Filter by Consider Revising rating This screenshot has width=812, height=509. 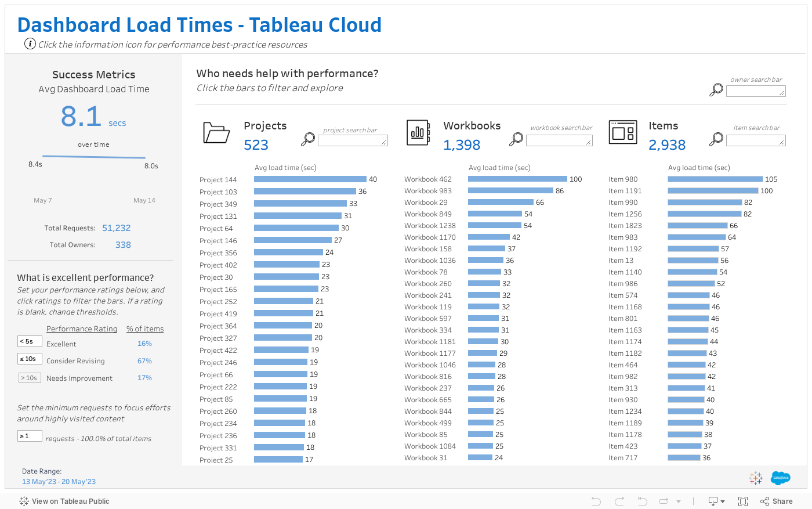[75, 361]
